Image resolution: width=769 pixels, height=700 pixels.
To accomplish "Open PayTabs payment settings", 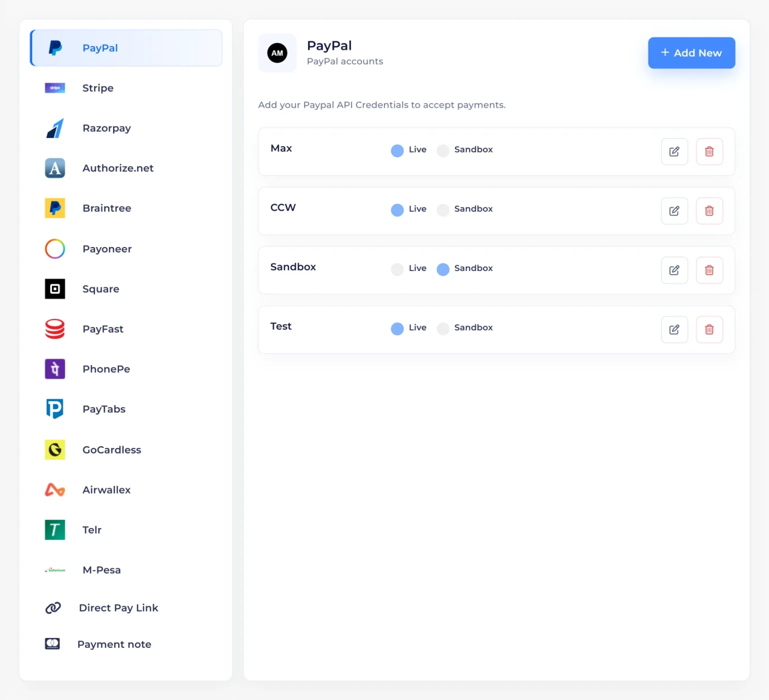I will (126, 409).
